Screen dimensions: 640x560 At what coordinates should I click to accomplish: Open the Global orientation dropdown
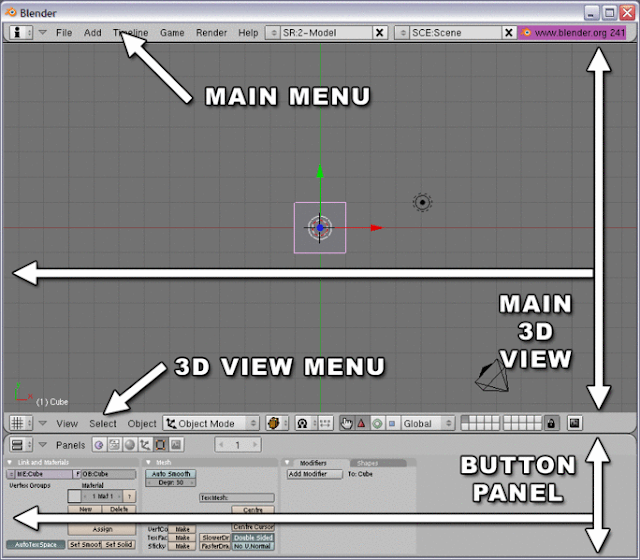coord(427,423)
